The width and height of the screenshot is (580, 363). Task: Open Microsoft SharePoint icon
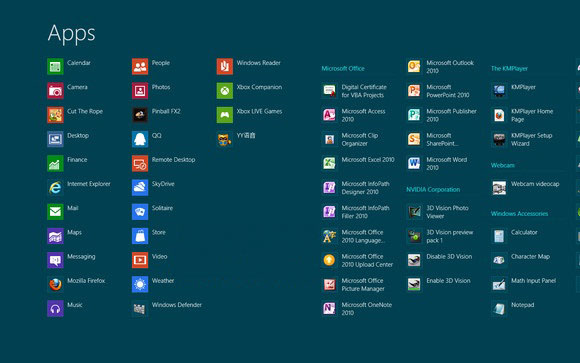414,139
